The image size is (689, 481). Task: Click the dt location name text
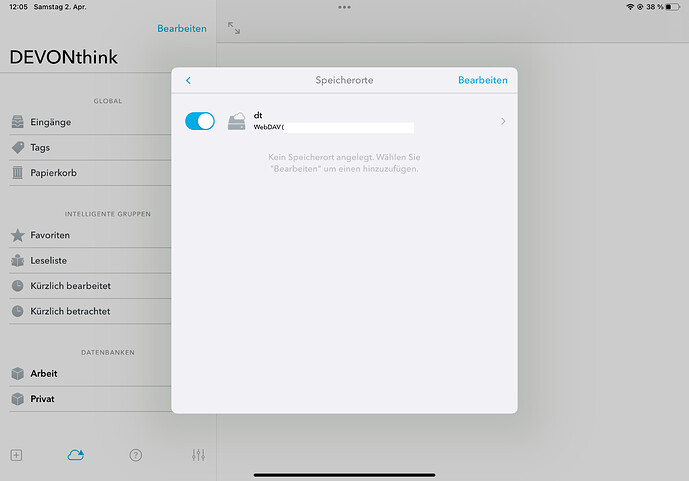[x=258, y=116]
